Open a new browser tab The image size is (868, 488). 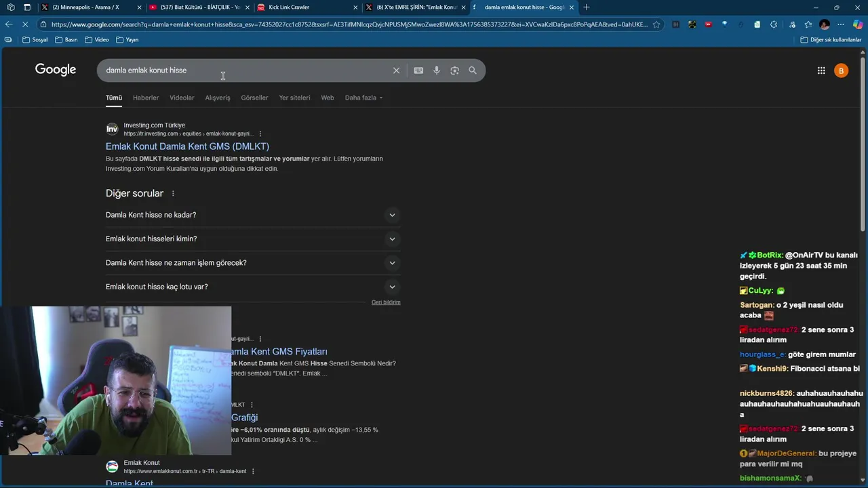pyautogui.click(x=587, y=7)
